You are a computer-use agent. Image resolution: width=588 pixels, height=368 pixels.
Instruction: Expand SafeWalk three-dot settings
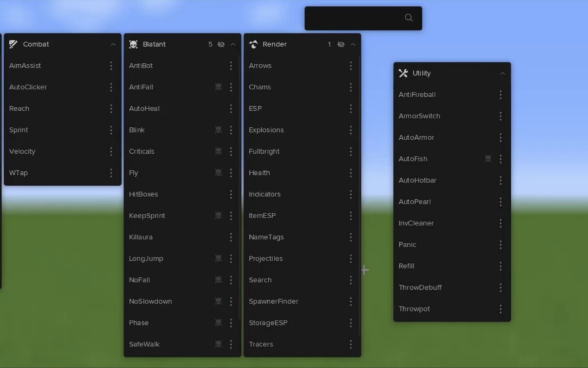coord(231,344)
